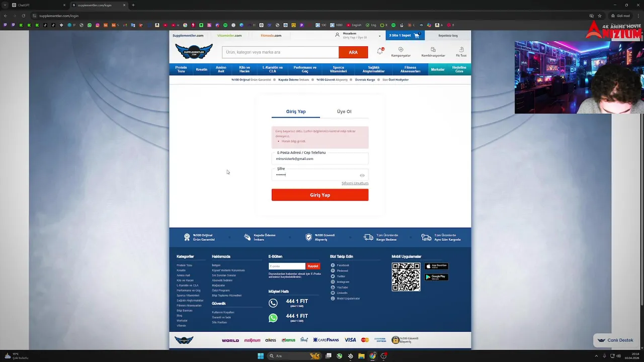
Task: Click the browser back arrow
Action: click(6, 16)
